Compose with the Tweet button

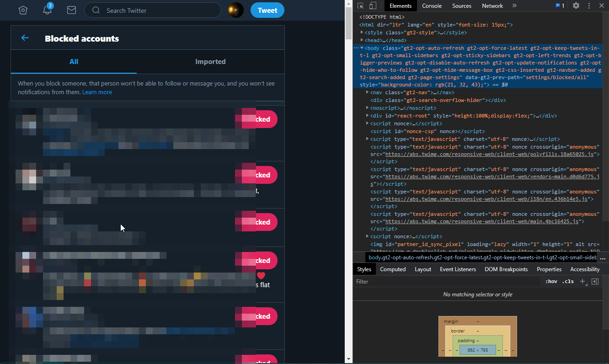pyautogui.click(x=267, y=10)
